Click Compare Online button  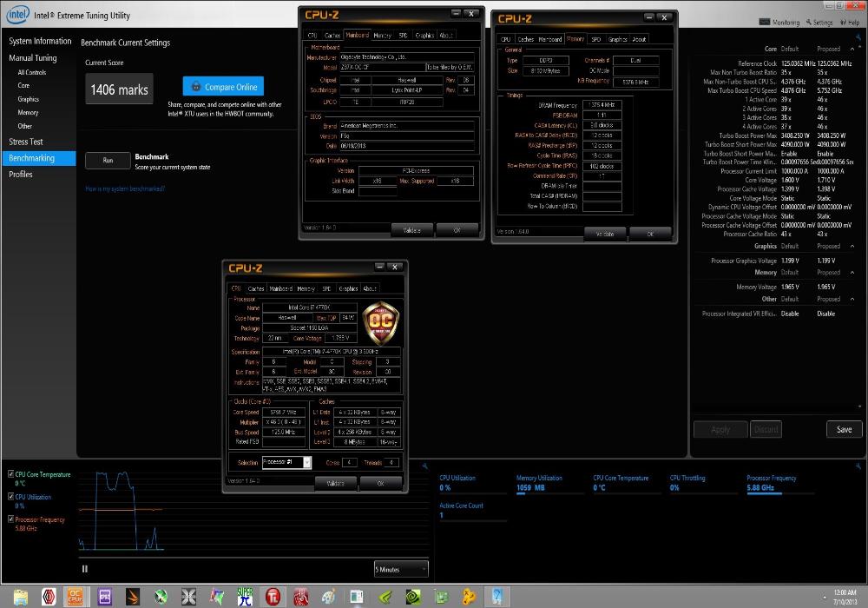click(223, 86)
